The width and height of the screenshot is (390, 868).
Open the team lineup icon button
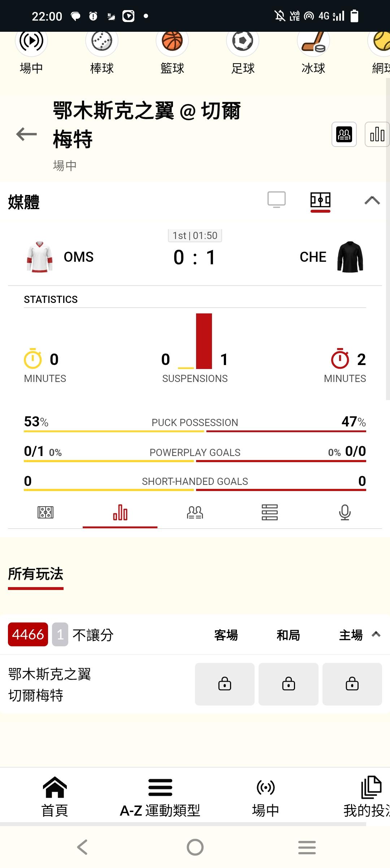pos(344,135)
